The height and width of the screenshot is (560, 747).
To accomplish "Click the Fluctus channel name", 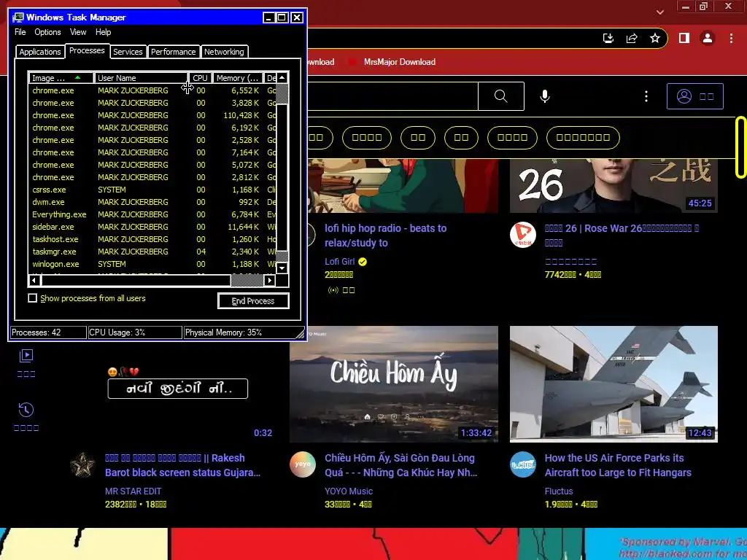I will (x=559, y=491).
